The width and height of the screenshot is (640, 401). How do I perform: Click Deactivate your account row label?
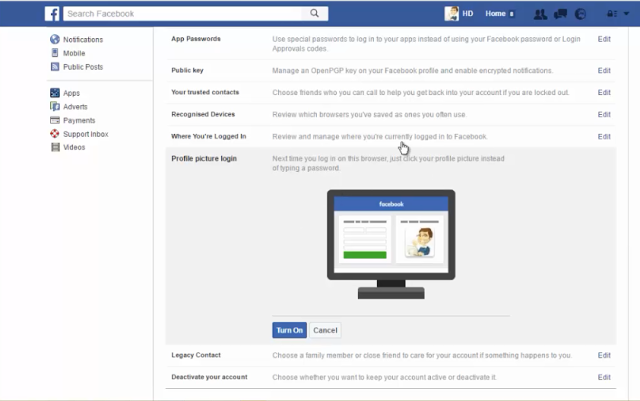tap(209, 377)
